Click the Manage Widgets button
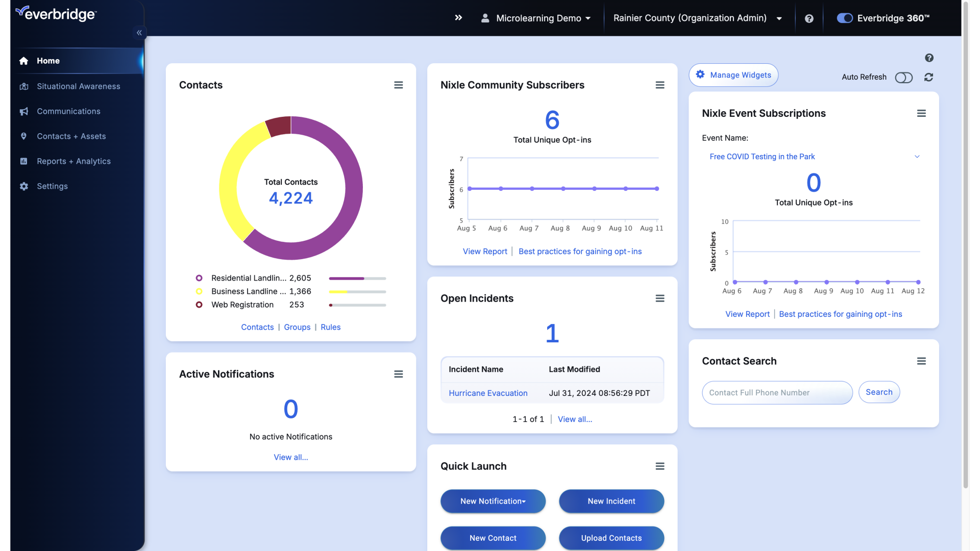Screen dimensions: 980x551 click(733, 75)
